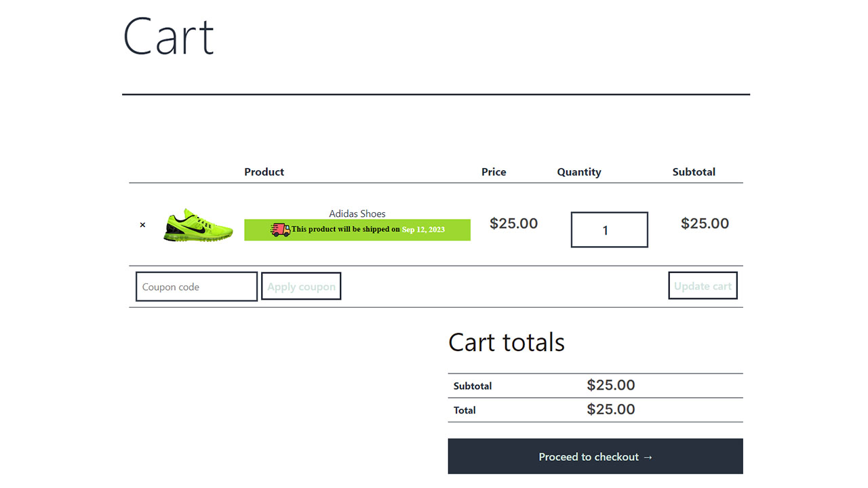The height and width of the screenshot is (488, 868).
Task: Click the Subtotal amount in Cart totals
Action: (610, 386)
